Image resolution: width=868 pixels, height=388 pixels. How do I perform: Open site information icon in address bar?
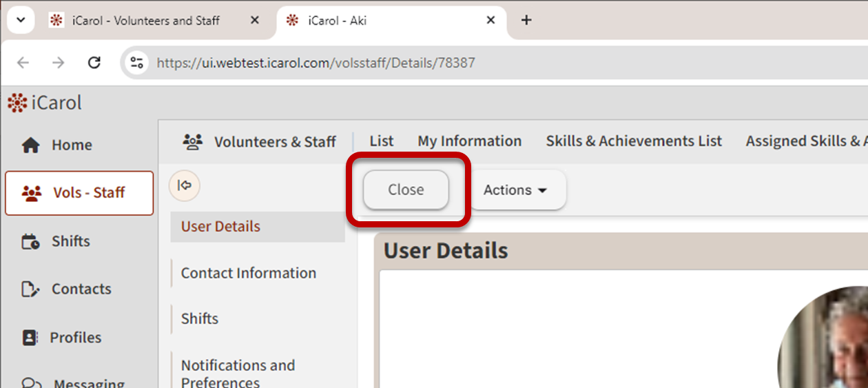137,63
